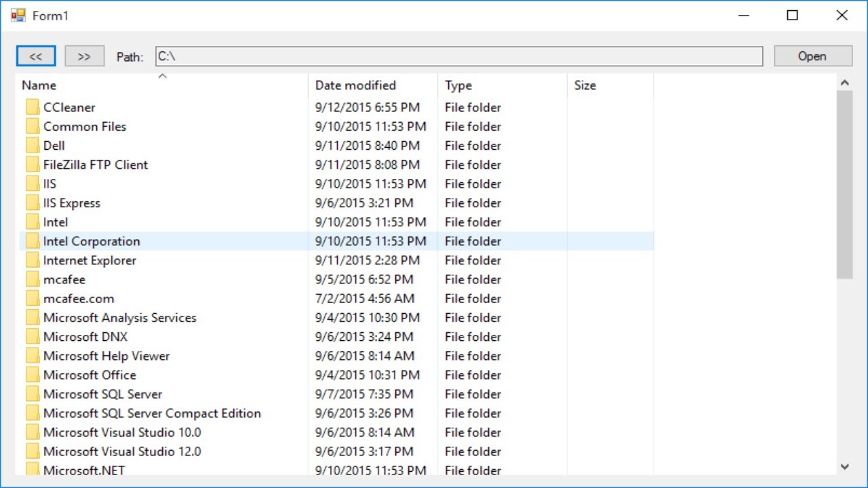868x488 pixels.
Task: Click the Microsoft SQL Server Compact Edition folder icon
Action: click(x=33, y=413)
